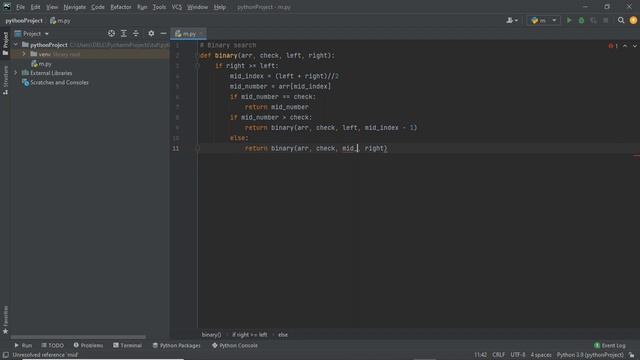Click 'if right >= left' breadcrumb

point(249,334)
